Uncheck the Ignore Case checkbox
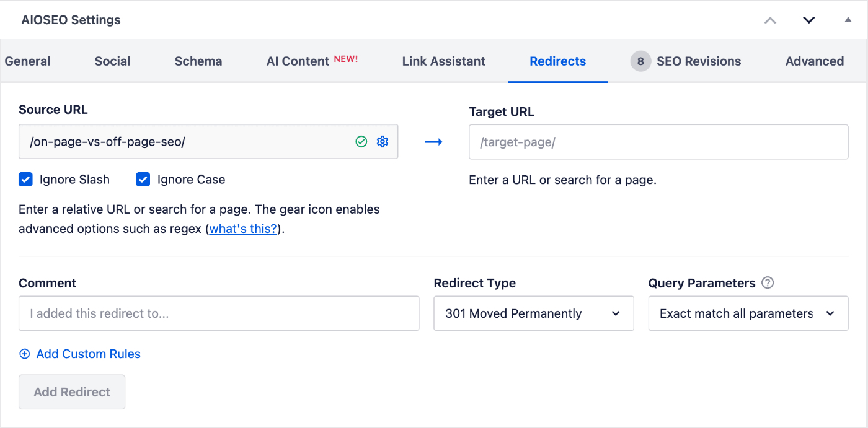 [x=143, y=180]
